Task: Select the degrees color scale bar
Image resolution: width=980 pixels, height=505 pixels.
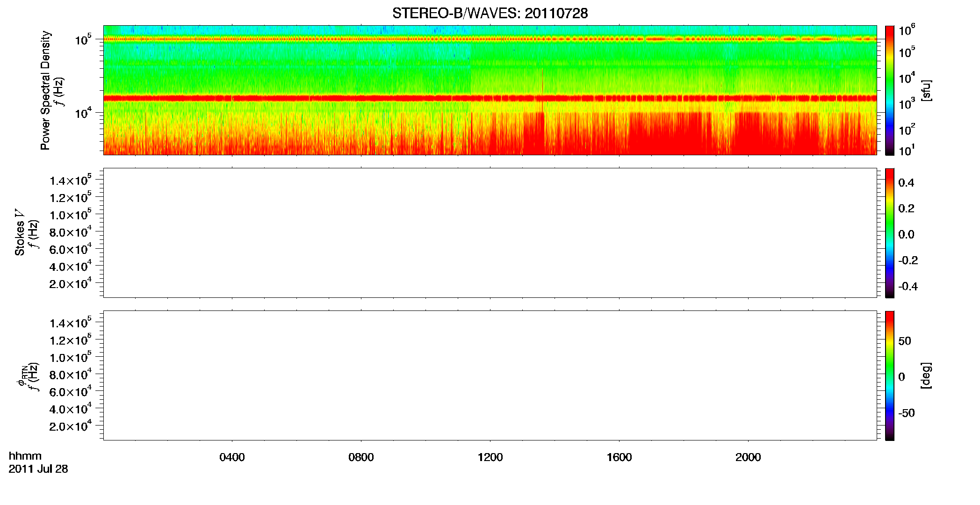Action: [890, 375]
